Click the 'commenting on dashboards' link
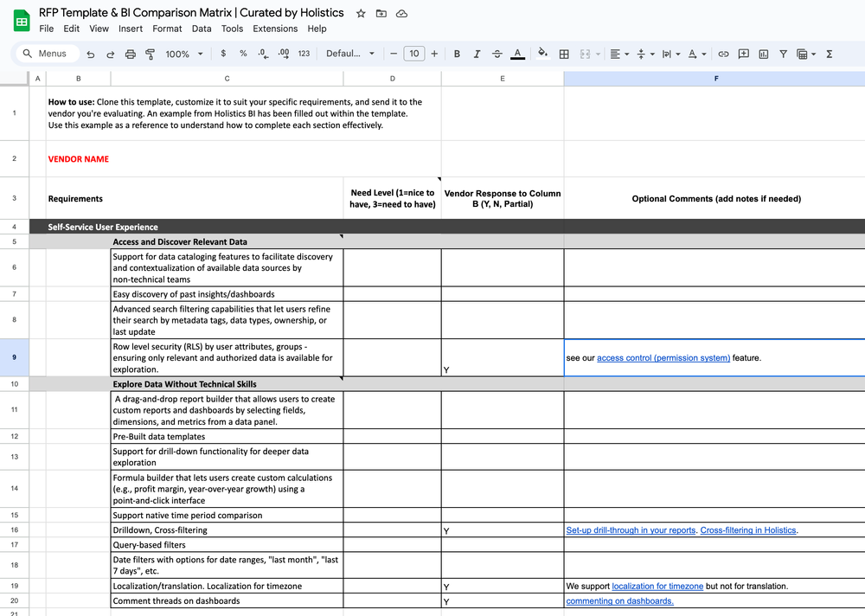The width and height of the screenshot is (865, 616). pos(619,600)
